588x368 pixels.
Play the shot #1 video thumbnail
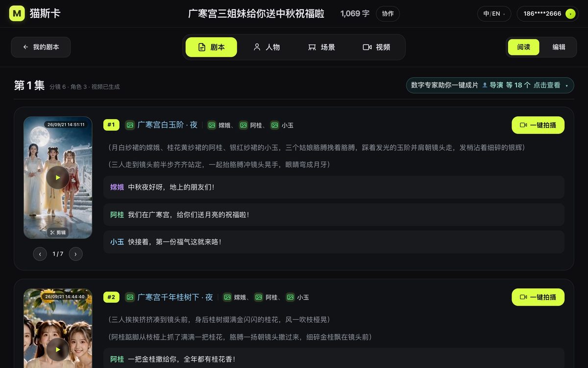click(58, 178)
